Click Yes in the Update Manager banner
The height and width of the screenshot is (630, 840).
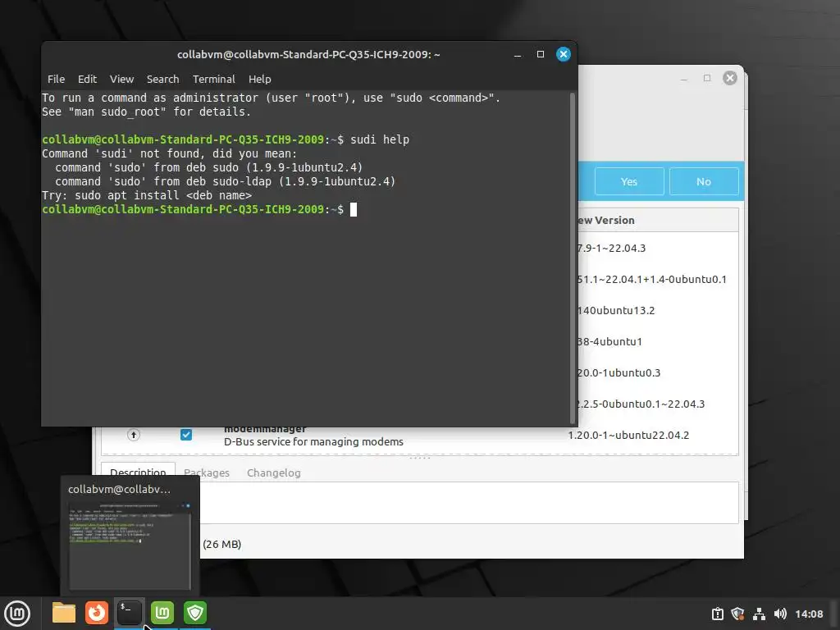pos(629,181)
